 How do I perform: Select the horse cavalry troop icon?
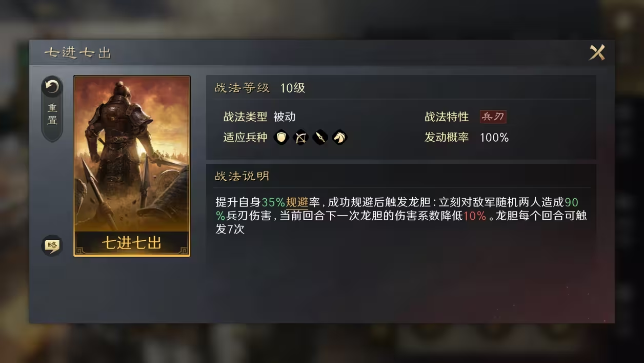point(339,137)
